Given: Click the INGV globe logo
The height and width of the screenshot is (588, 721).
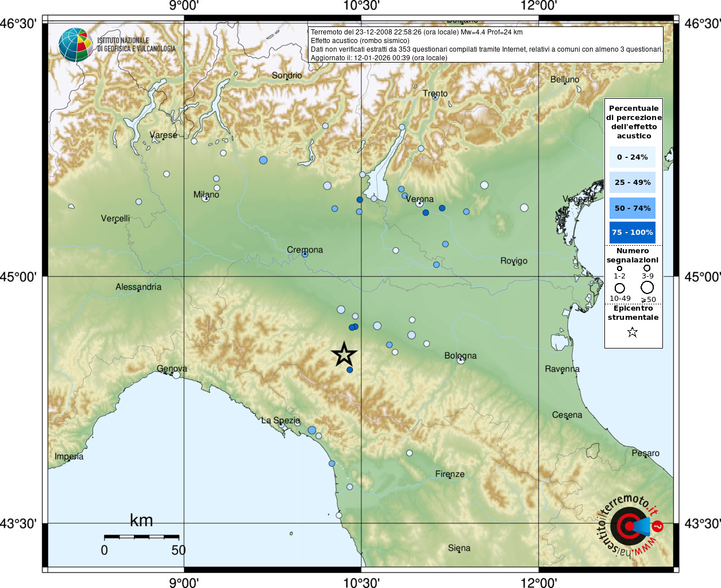Looking at the screenshot, I should (75, 45).
